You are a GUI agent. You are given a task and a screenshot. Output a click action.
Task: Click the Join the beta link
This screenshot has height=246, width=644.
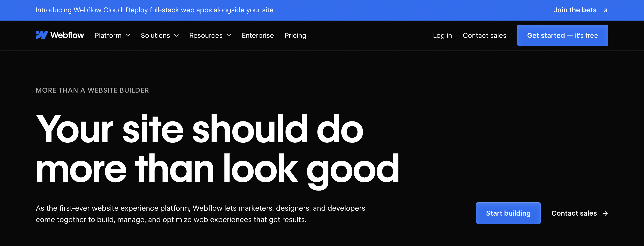coord(575,10)
